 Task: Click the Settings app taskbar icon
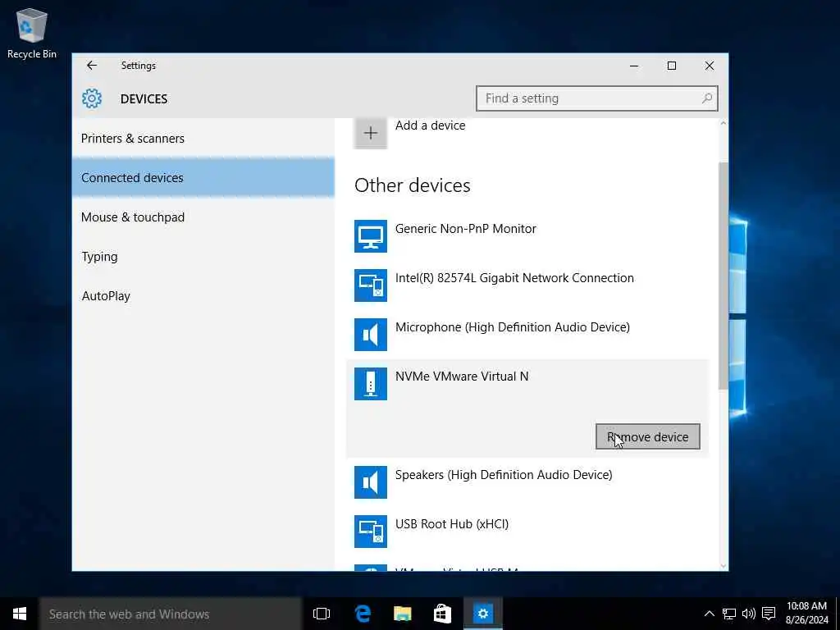482,614
